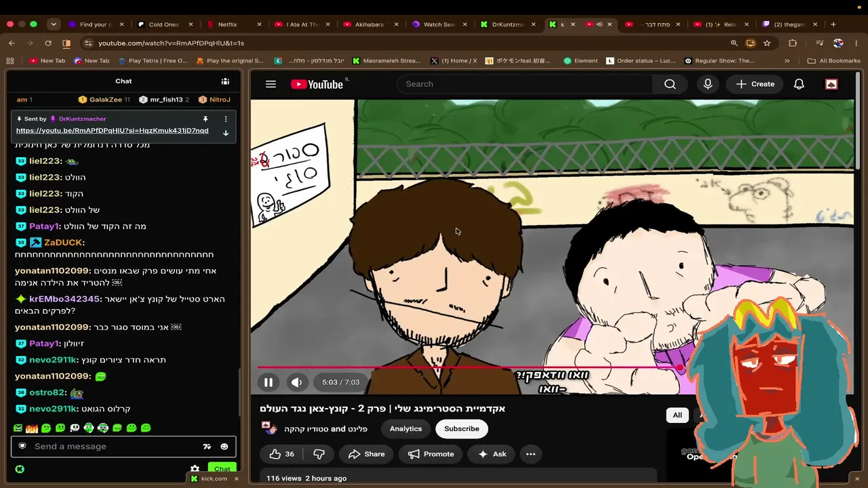Open the YouTube account avatar menu
The height and width of the screenshot is (488, 868).
click(831, 84)
